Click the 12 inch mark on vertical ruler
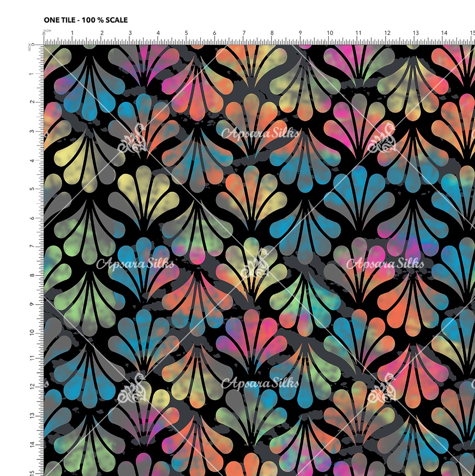 (32, 387)
